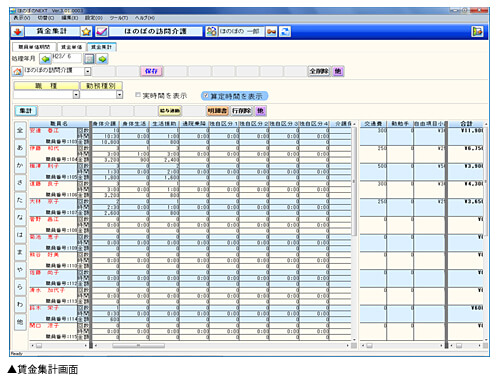The image size is (500, 381).
Task: Open the 勤務種別 dropdown list
Action: point(120,95)
